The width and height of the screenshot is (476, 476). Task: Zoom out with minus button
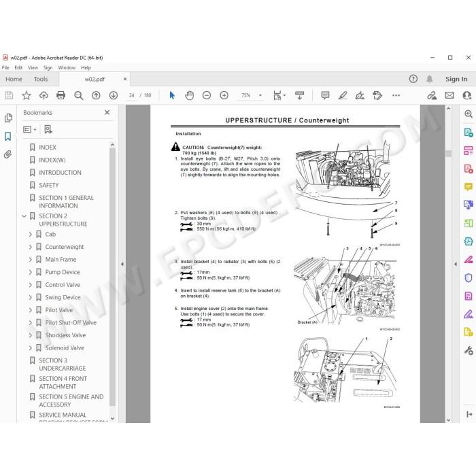pos(207,95)
